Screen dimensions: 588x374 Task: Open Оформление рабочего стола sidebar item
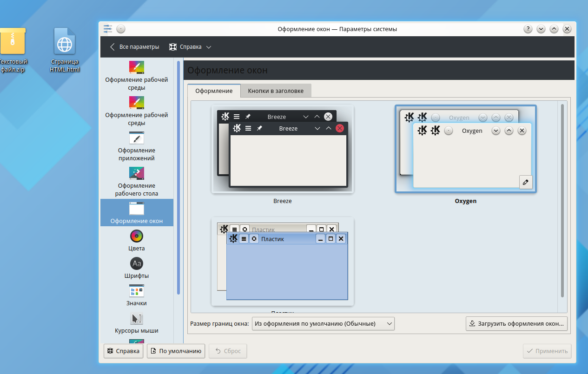[x=137, y=173]
